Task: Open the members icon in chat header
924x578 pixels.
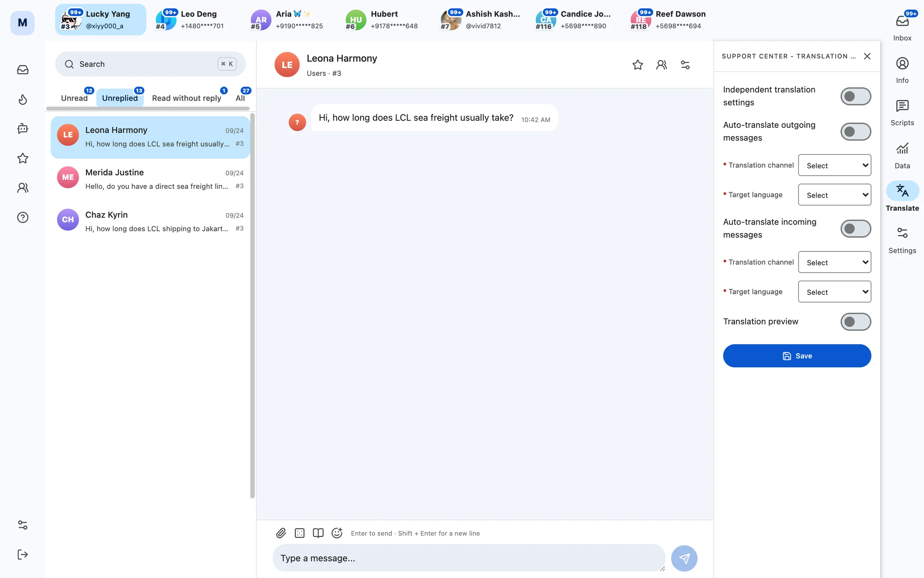Action: (x=661, y=65)
